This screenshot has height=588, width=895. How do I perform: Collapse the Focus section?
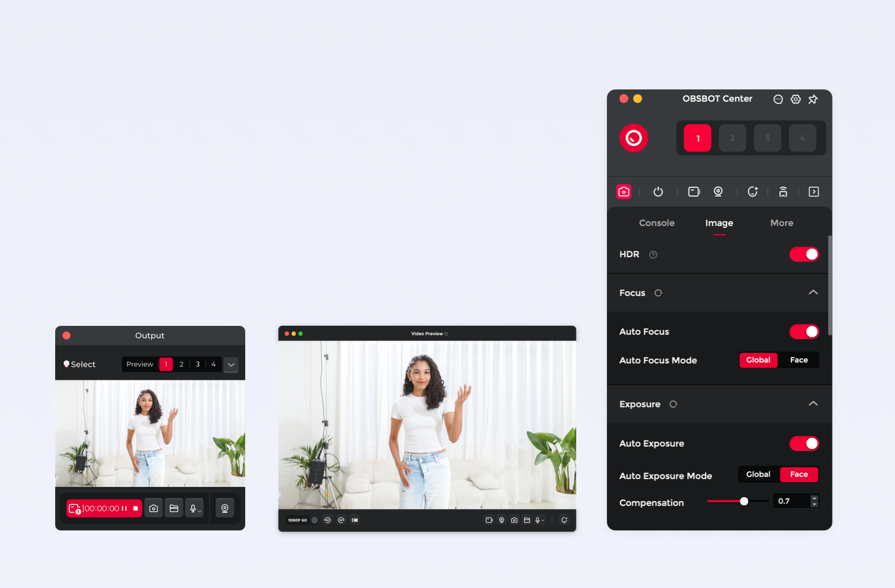[x=813, y=293]
